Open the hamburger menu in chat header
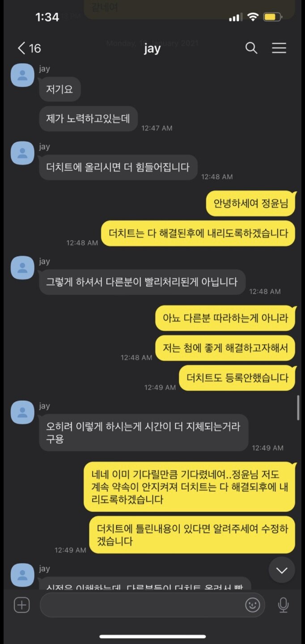 279,48
